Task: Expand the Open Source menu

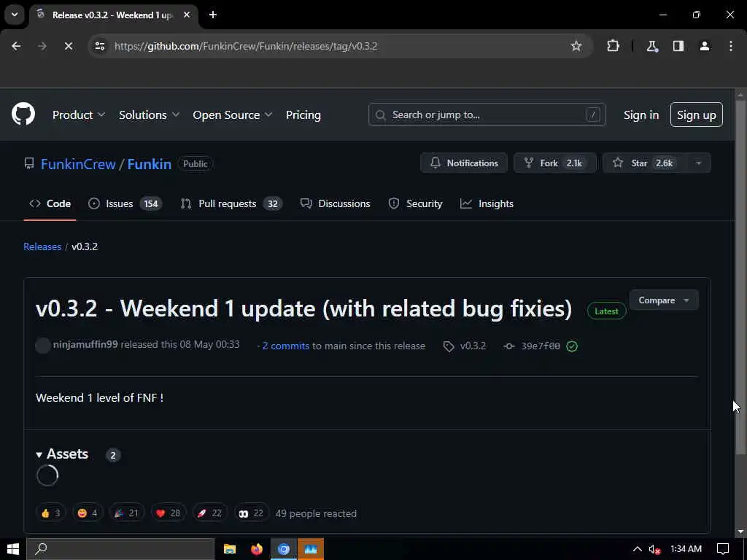Action: [233, 114]
